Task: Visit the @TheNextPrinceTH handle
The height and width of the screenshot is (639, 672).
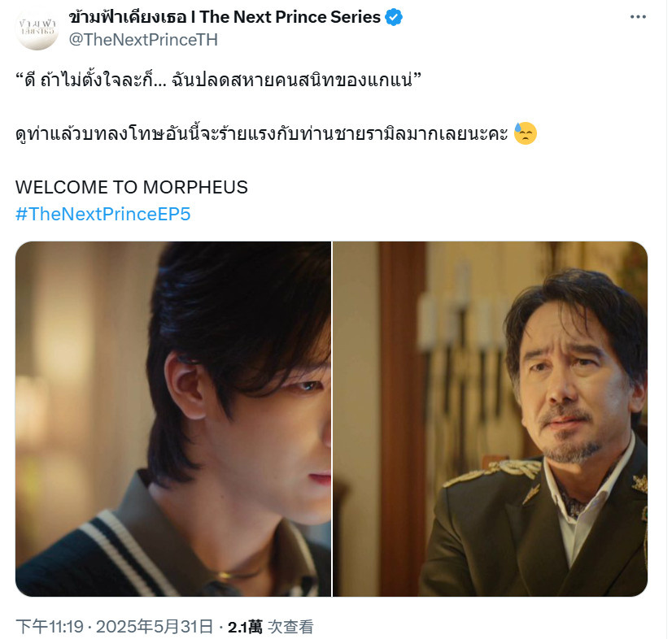Action: pos(143,40)
